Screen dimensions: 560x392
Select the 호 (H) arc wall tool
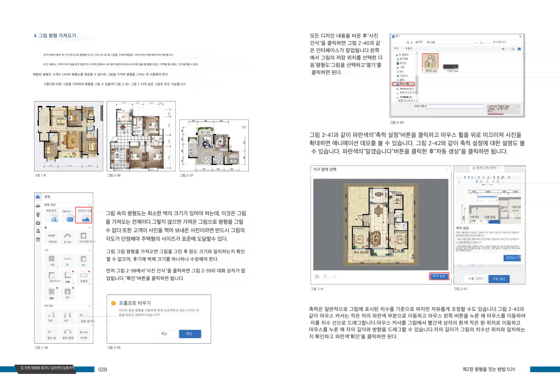pos(67,238)
